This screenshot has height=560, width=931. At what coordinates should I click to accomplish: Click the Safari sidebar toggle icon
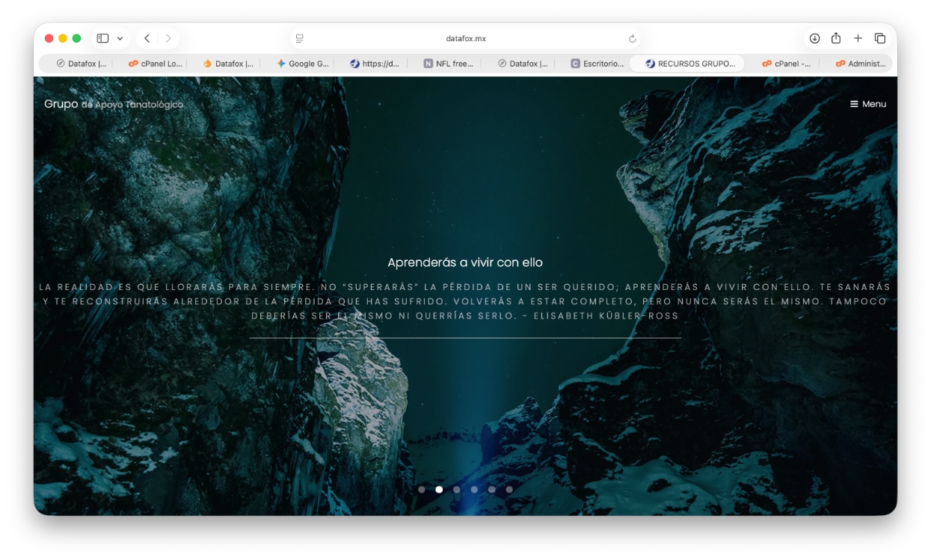pos(103,38)
